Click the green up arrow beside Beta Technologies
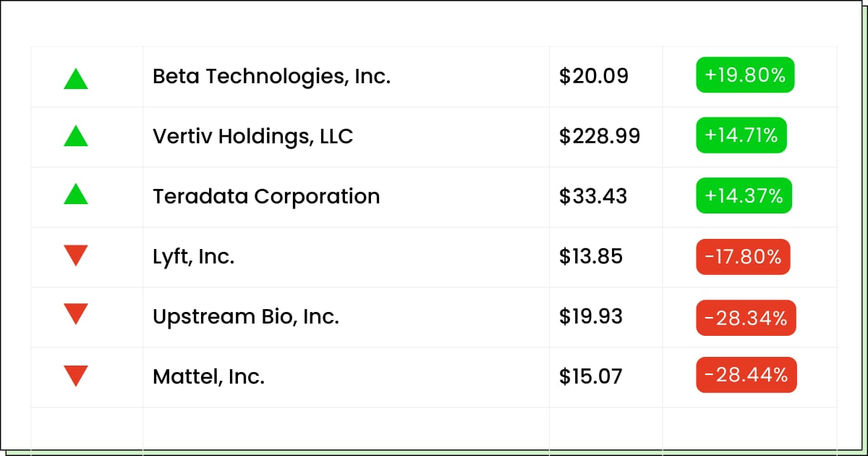This screenshot has width=868, height=456. click(x=76, y=78)
